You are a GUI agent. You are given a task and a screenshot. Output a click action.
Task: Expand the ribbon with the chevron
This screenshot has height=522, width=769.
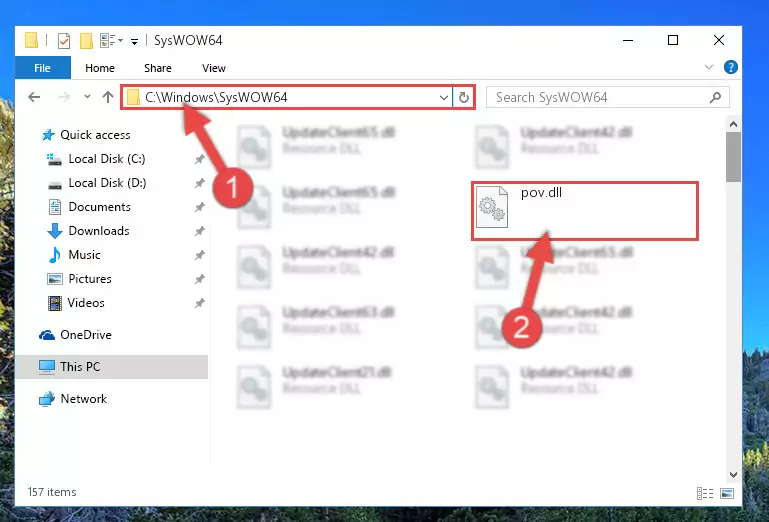[709, 67]
